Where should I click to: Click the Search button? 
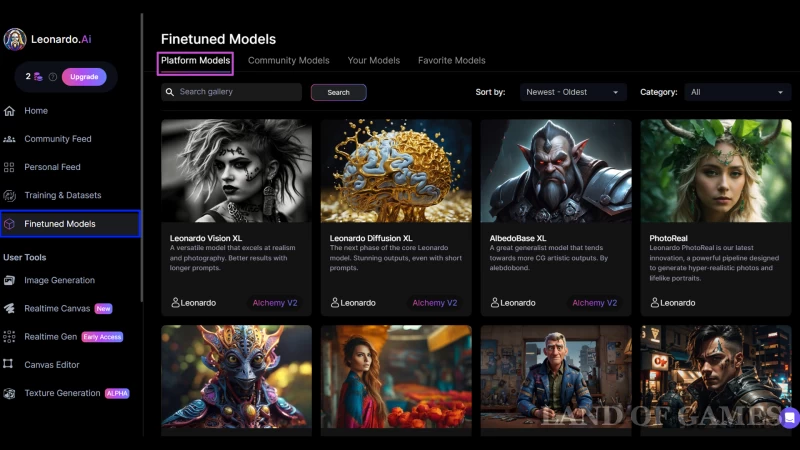pyautogui.click(x=338, y=92)
